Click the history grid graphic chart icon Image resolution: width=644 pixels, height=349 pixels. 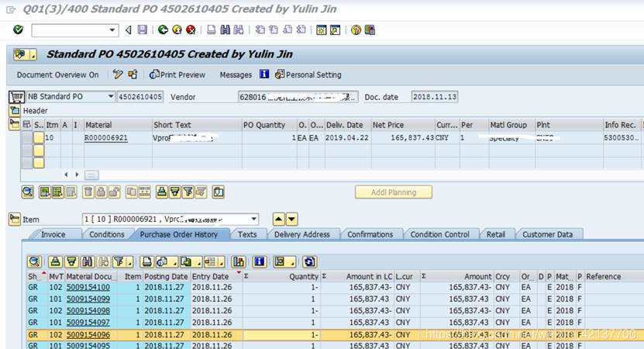coord(238,262)
